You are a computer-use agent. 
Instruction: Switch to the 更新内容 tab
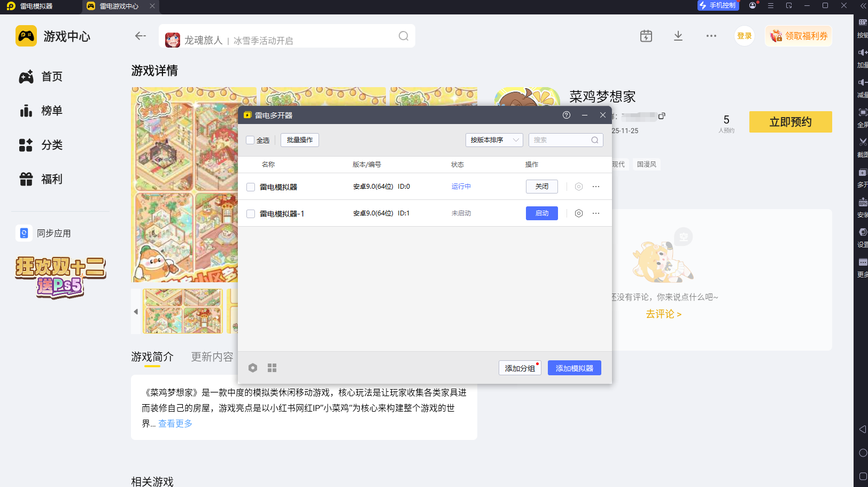pos(212,357)
